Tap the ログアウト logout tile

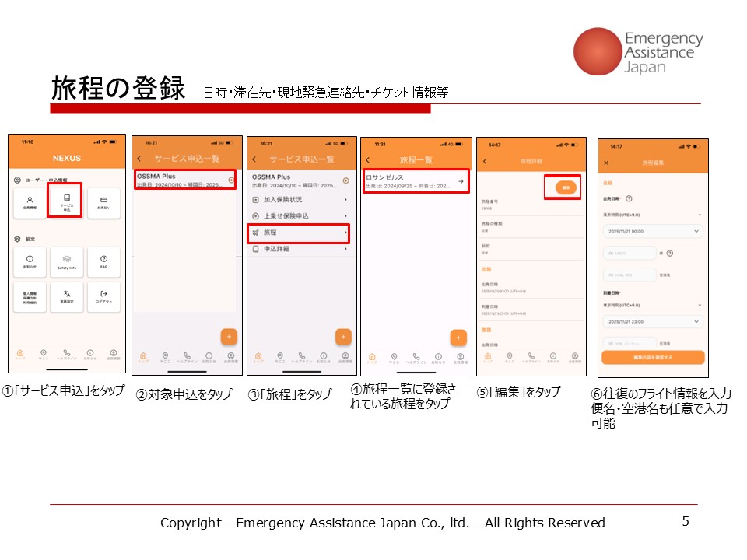tap(103, 296)
